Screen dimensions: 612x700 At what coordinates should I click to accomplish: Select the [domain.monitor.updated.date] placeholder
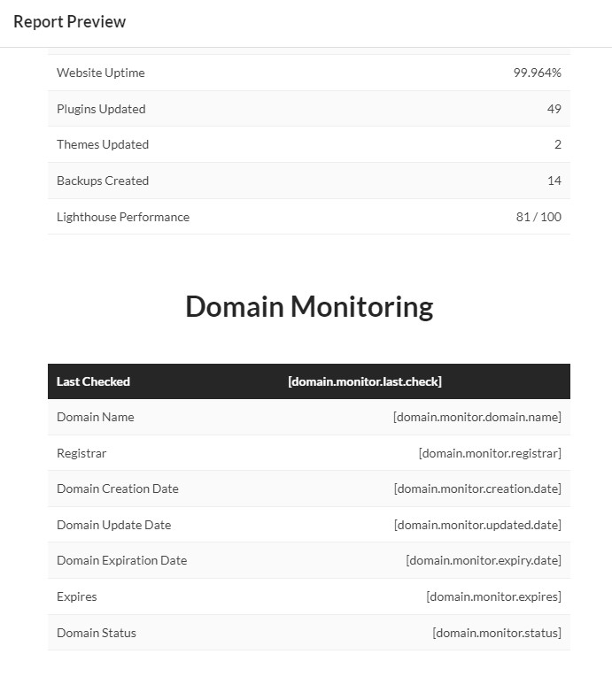[x=477, y=525]
